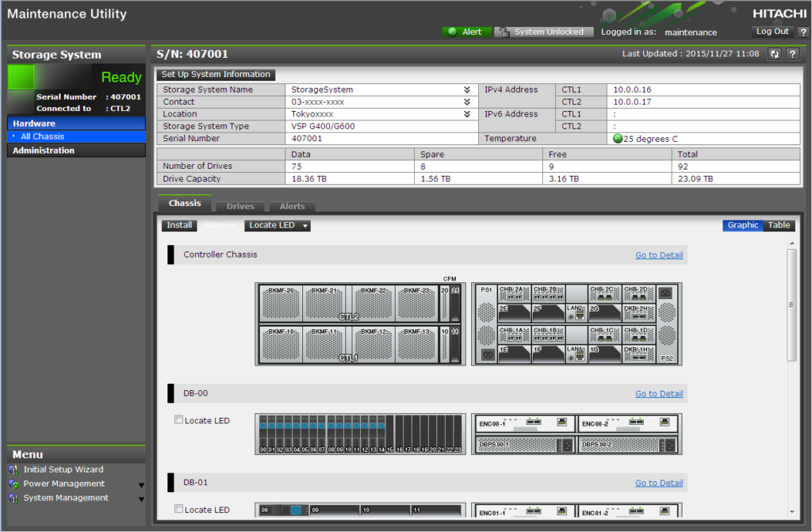Click the chassis list scroll-up arrow

click(x=792, y=243)
